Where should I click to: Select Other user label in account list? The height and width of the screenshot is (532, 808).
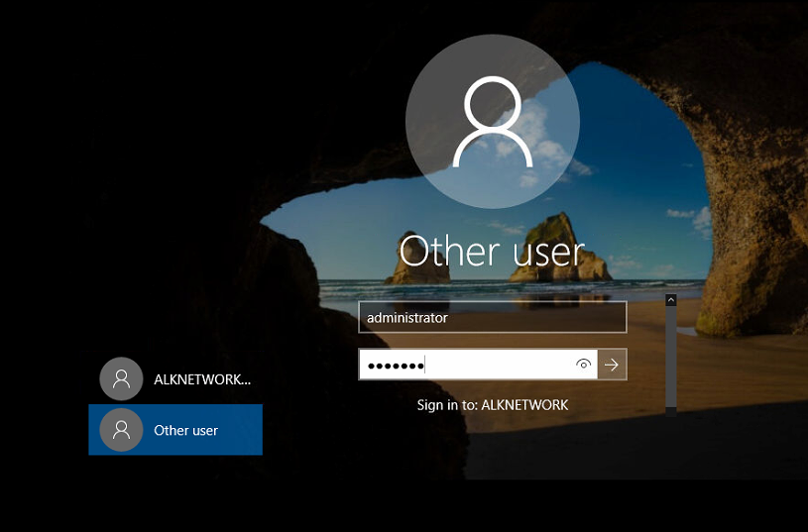pos(185,430)
